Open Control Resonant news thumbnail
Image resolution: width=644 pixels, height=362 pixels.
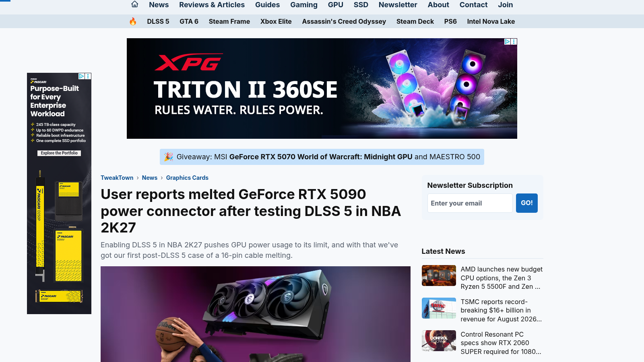[439, 341]
